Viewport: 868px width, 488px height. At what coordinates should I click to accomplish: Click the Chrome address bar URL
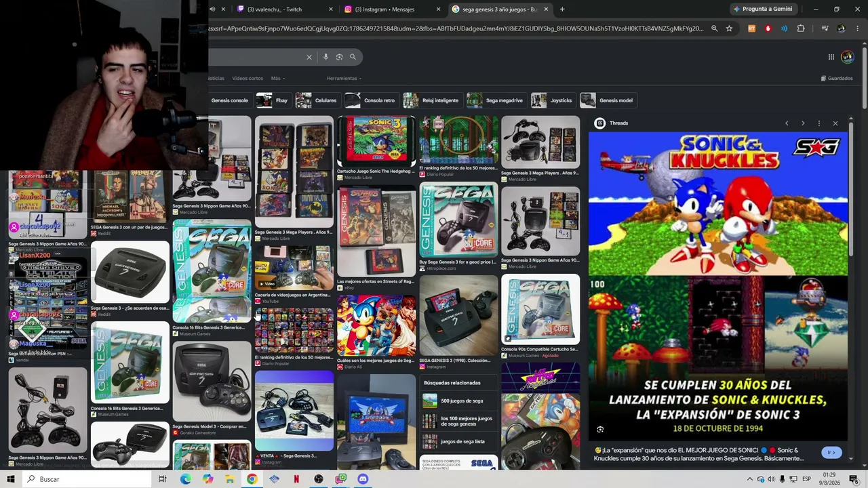point(456,28)
